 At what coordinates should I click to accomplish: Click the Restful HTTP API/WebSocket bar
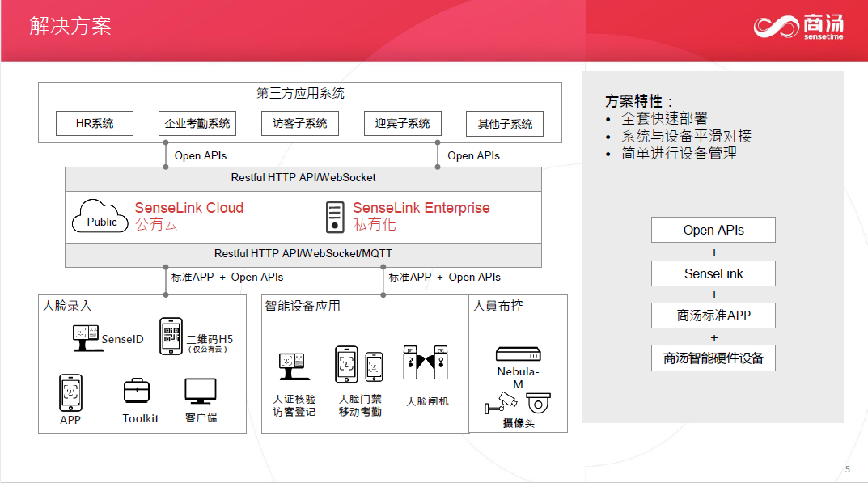point(303,178)
